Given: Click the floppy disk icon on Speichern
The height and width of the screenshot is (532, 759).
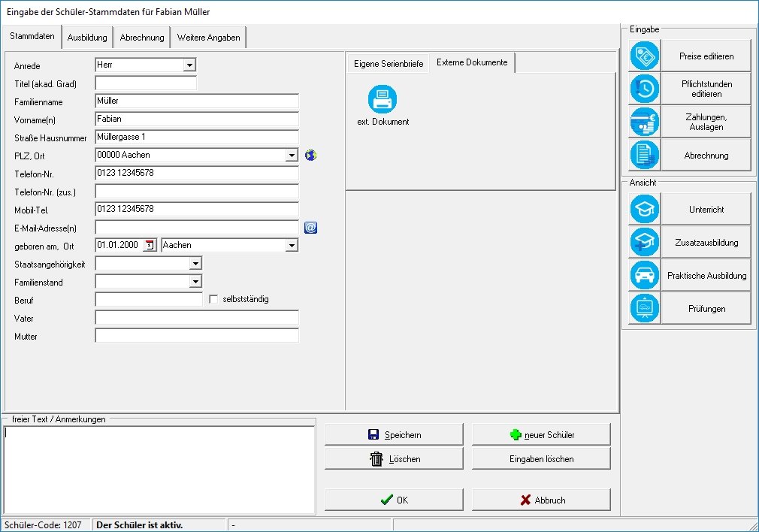Looking at the screenshot, I should (x=373, y=435).
